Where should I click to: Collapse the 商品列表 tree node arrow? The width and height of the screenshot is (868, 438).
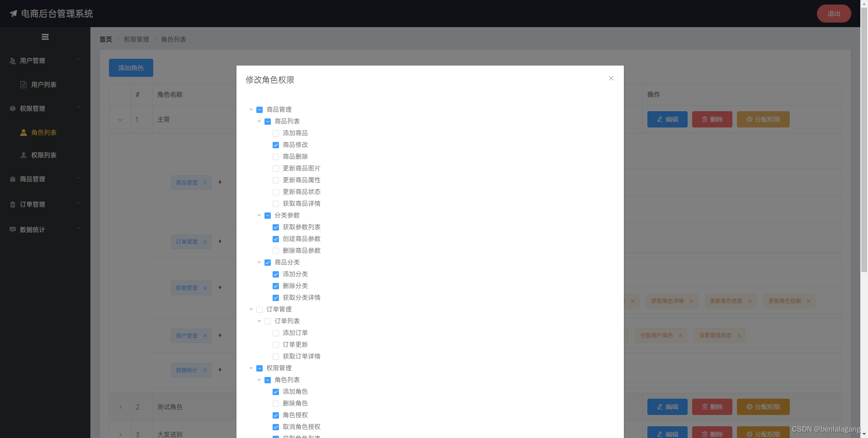click(259, 122)
